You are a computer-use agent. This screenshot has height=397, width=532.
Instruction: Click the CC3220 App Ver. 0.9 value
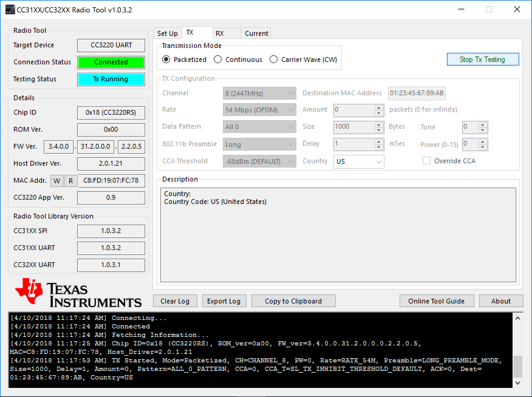coord(111,198)
